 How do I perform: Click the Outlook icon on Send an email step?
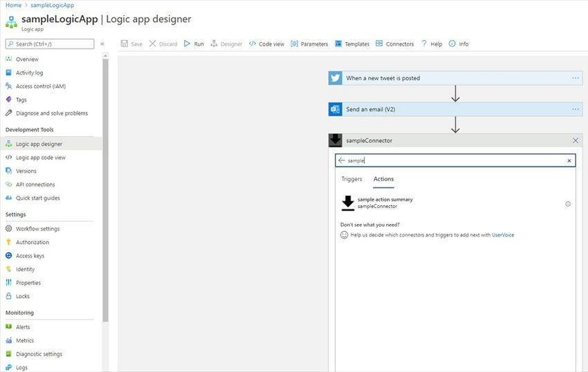point(336,109)
